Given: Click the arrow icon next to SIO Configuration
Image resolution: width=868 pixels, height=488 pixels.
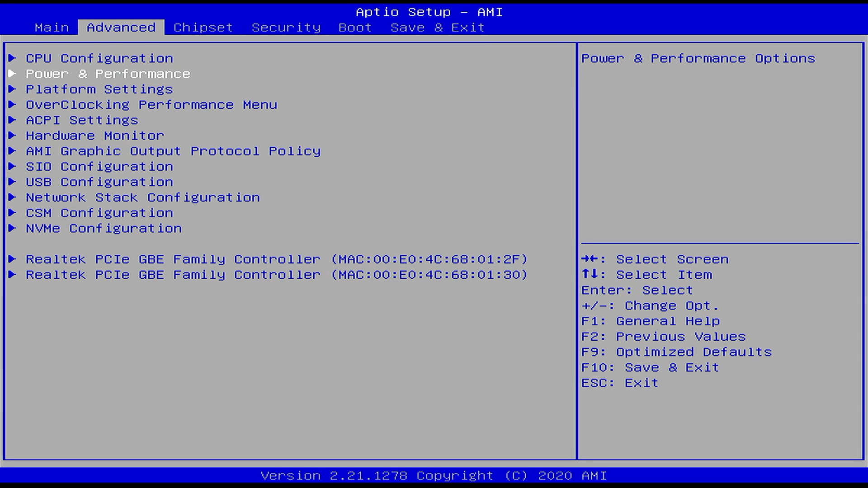Looking at the screenshot, I should pyautogui.click(x=12, y=166).
